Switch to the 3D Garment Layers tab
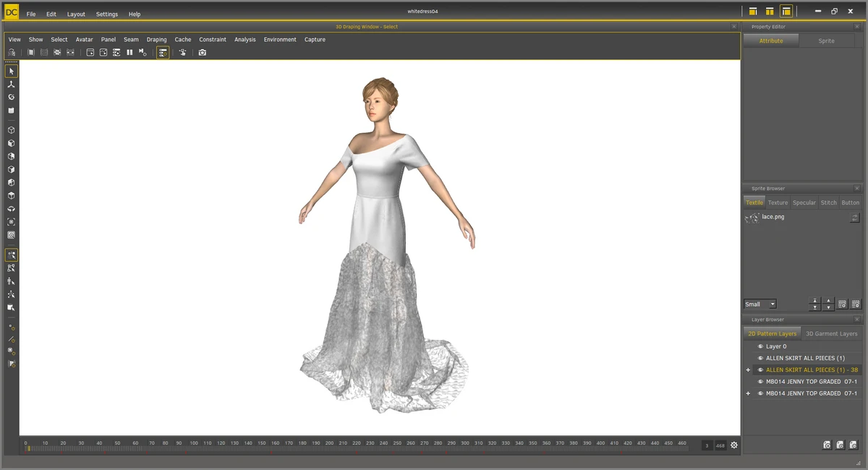 tap(832, 333)
